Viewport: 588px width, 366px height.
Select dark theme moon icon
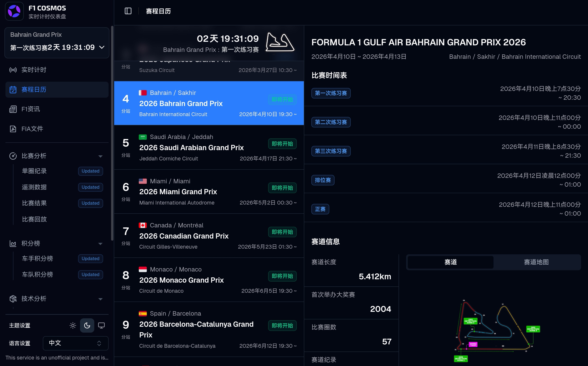[87, 325]
